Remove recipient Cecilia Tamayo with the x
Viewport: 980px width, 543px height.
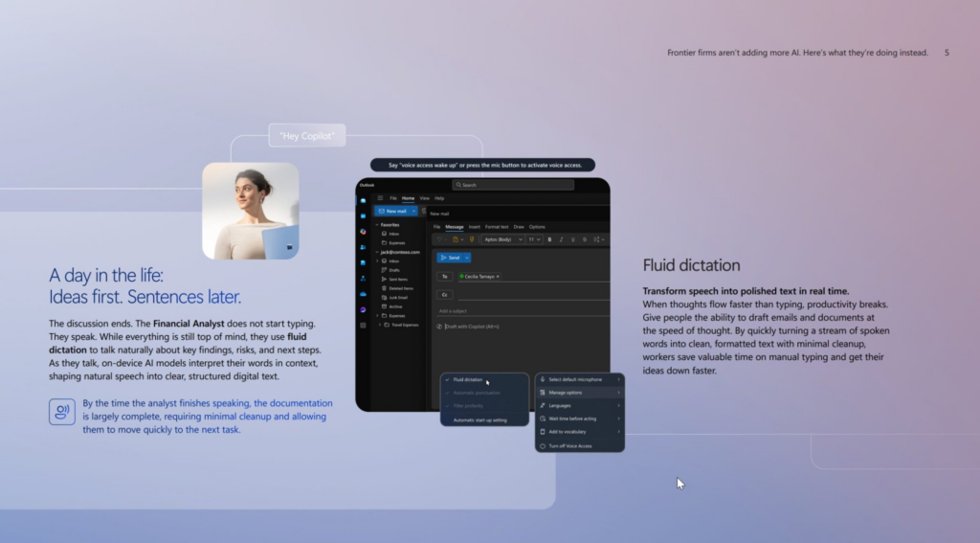point(498,277)
